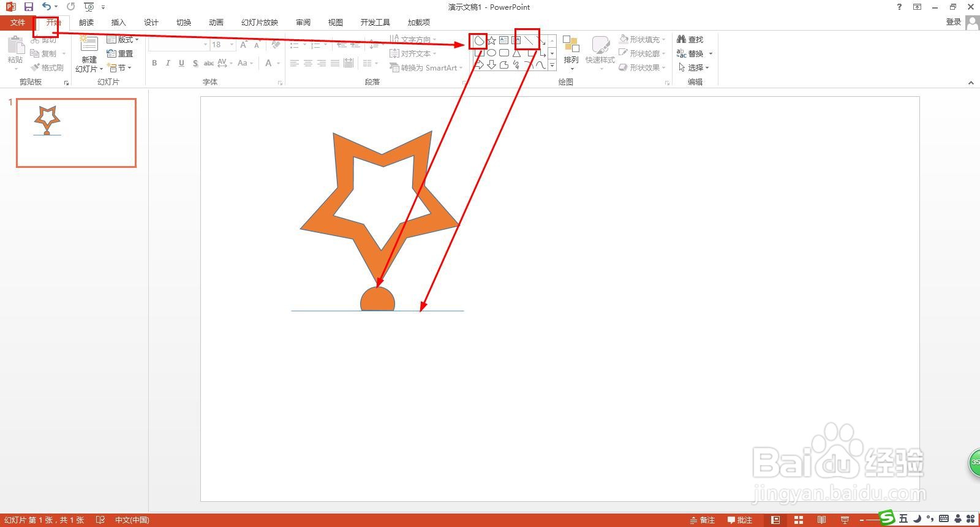This screenshot has width=980, height=527.
Task: Open the Font color (A) button
Action: [268, 63]
